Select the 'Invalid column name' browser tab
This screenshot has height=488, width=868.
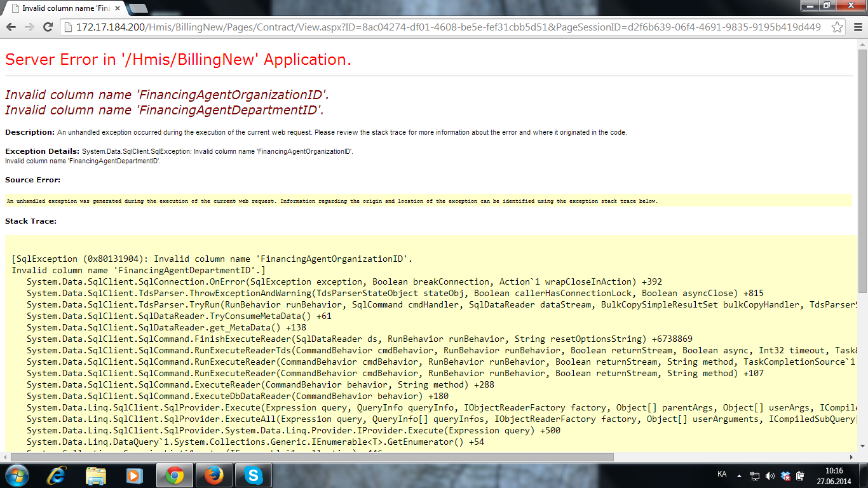point(64,8)
